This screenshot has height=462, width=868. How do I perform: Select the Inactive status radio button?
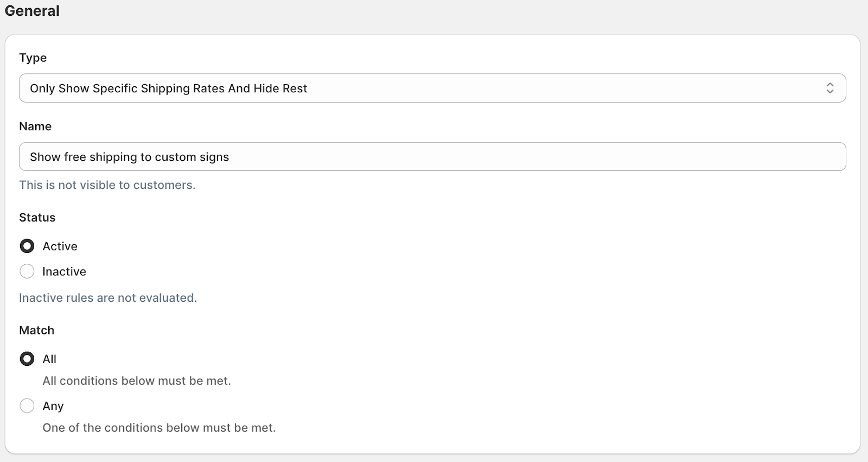[x=27, y=271]
